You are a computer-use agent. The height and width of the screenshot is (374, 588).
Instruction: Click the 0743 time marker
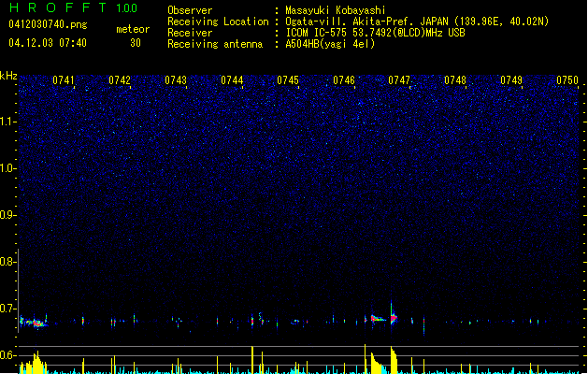(x=176, y=80)
